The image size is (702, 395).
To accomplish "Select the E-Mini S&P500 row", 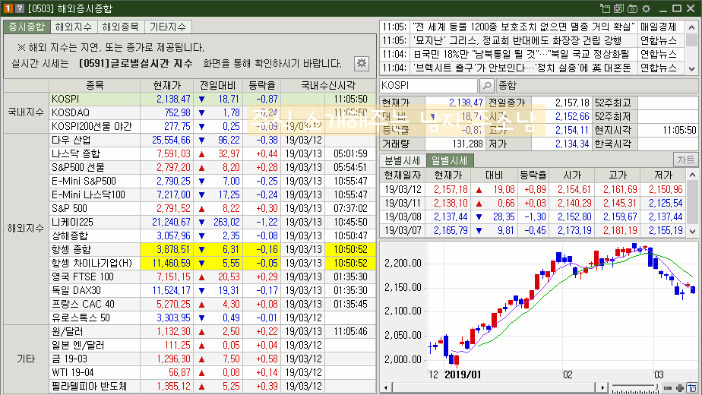I will 212,181.
